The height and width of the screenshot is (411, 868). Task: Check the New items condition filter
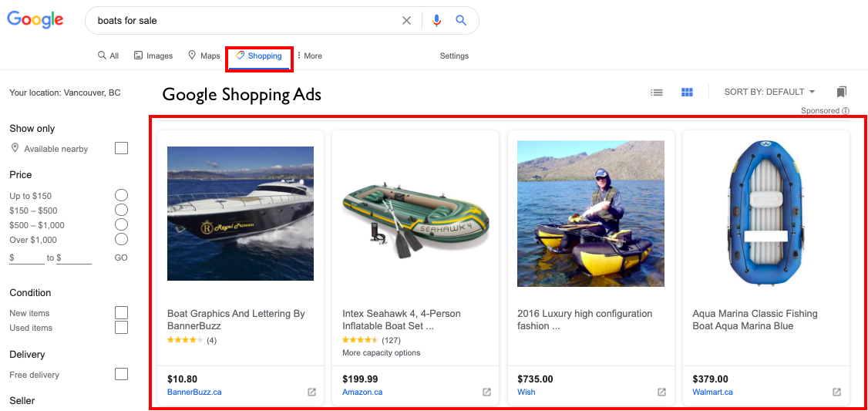pos(121,312)
